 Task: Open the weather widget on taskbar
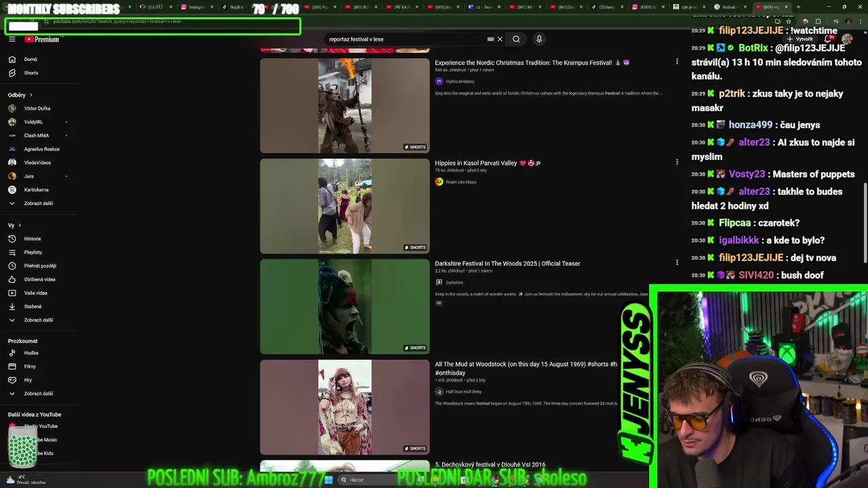pyautogui.click(x=27, y=480)
